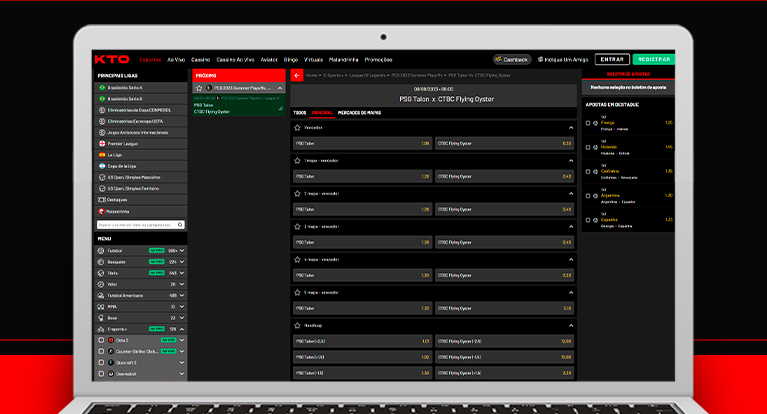The height and width of the screenshot is (414, 767).
Task: Switch to the Todos market tab
Action: (299, 113)
